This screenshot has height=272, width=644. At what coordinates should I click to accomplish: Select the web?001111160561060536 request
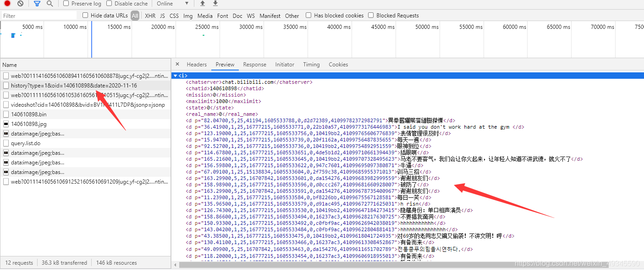point(85,95)
